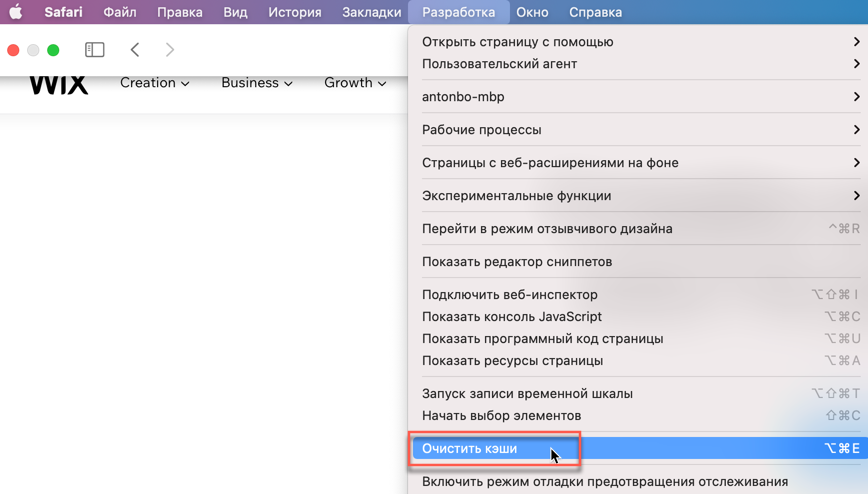Select Включить режим отладки предотвращения отслеживания
Screen dimensions: 868x494
pyautogui.click(x=640, y=482)
